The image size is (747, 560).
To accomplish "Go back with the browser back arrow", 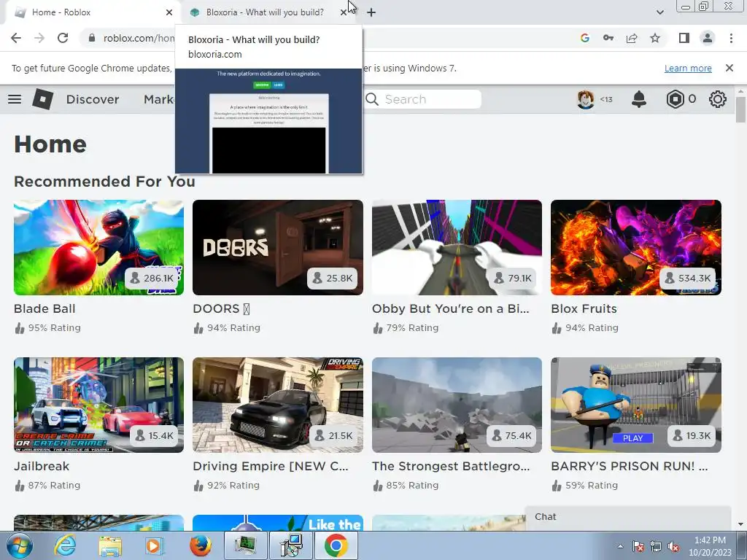I will pyautogui.click(x=16, y=38).
